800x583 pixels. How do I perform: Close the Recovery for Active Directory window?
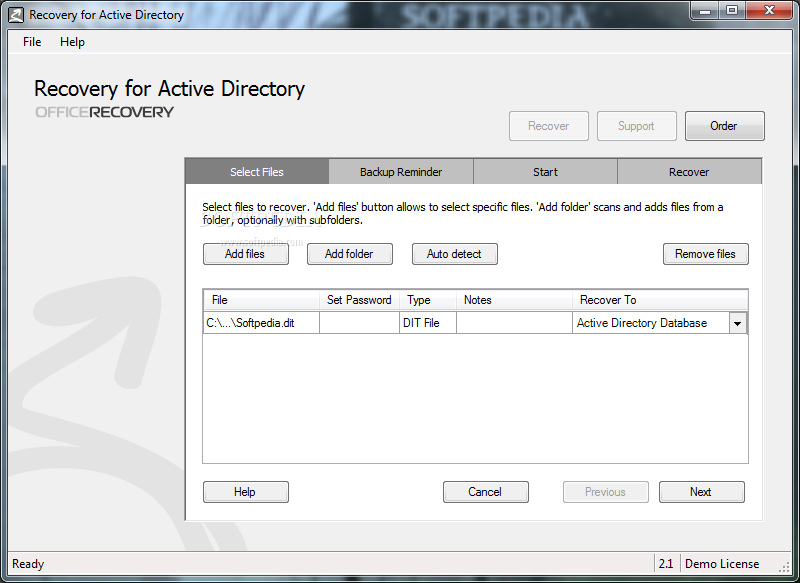tap(770, 11)
